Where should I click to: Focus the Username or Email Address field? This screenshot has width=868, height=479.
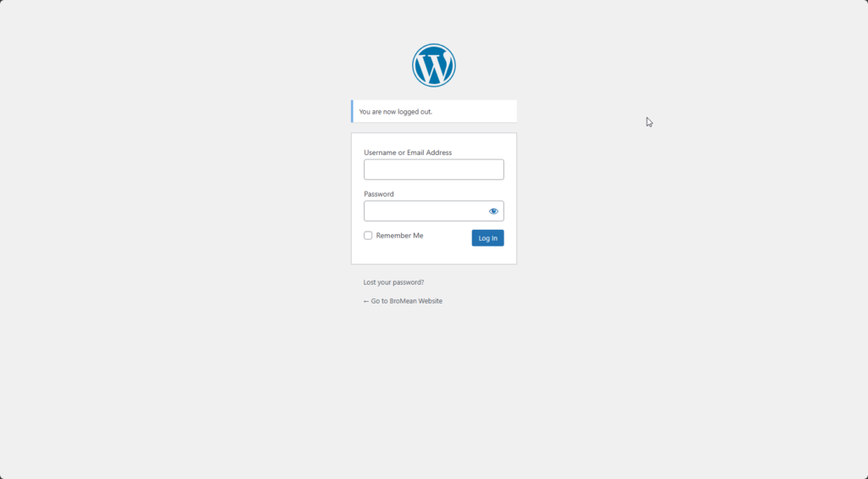pyautogui.click(x=433, y=170)
